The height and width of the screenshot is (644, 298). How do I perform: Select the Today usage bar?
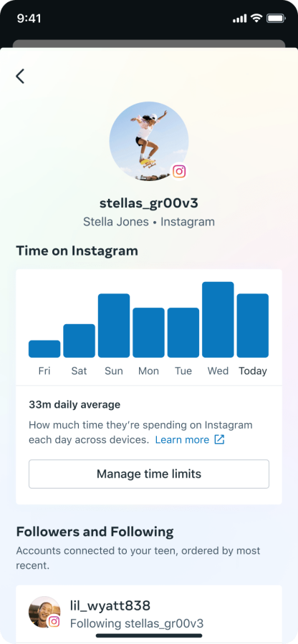pos(253,326)
